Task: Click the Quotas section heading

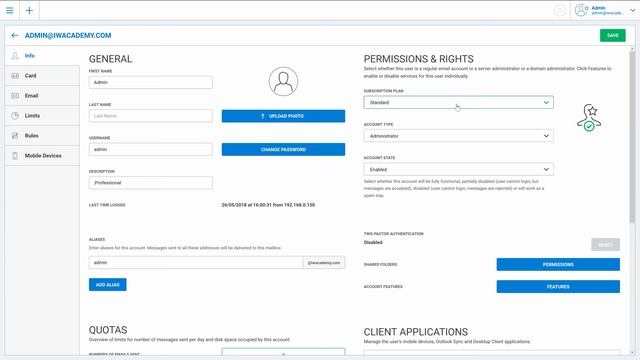Action: coord(108,330)
